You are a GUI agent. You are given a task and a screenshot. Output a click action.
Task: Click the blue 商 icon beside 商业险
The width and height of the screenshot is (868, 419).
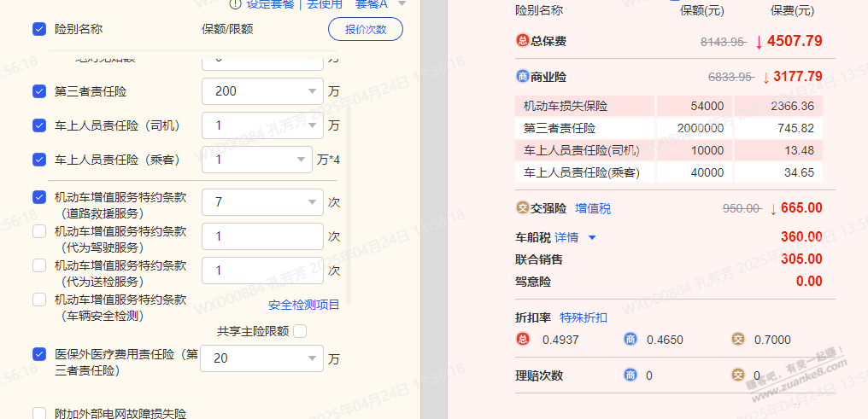tap(522, 77)
